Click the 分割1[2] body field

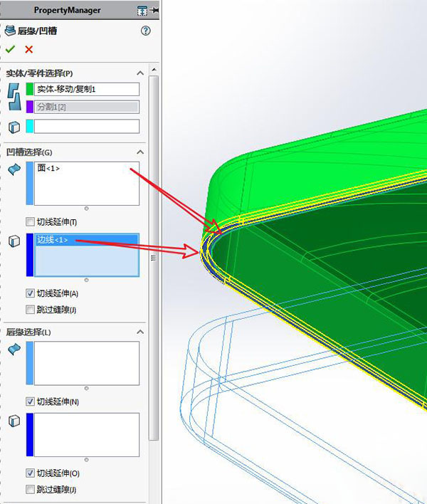pos(87,107)
